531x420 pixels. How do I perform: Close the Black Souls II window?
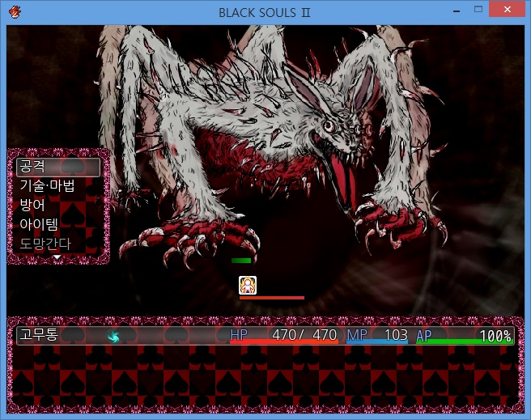pyautogui.click(x=507, y=10)
